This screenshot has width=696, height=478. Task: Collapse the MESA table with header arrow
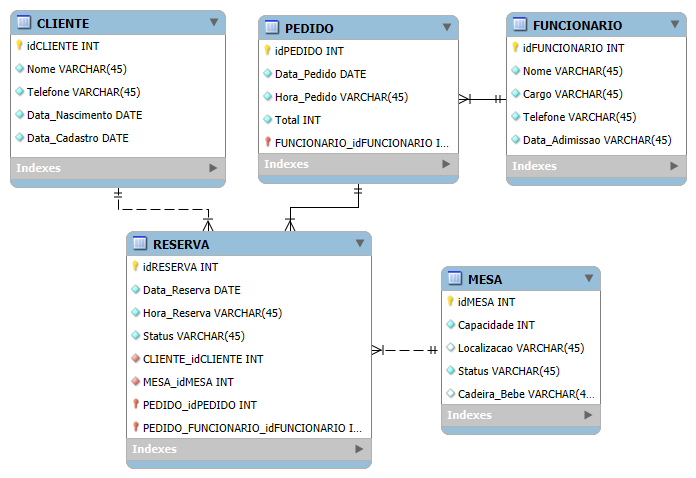589,278
